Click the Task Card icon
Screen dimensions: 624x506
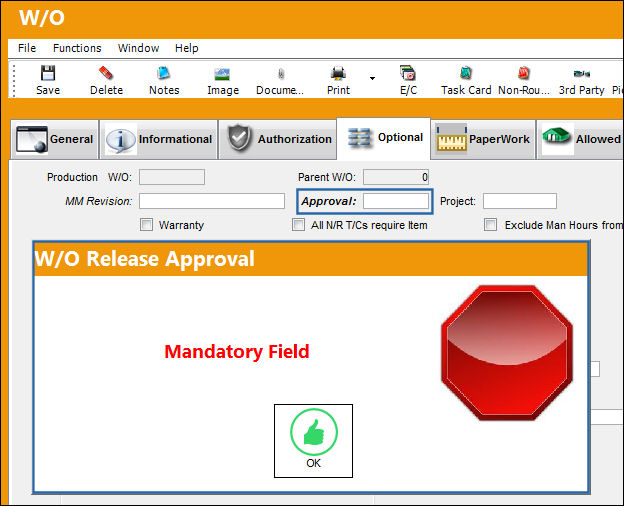tap(466, 80)
